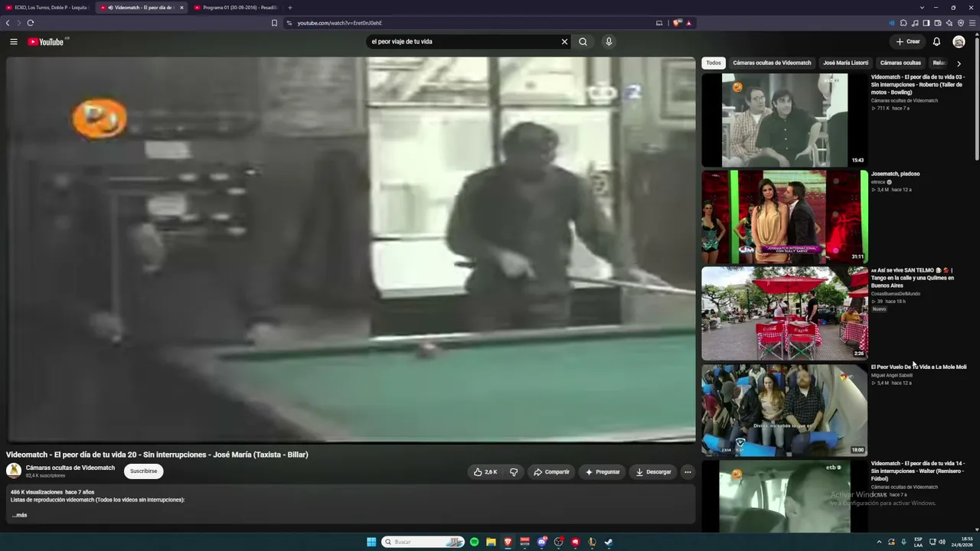This screenshot has height=551, width=980.
Task: Click the Preguntar button
Action: pyautogui.click(x=603, y=472)
